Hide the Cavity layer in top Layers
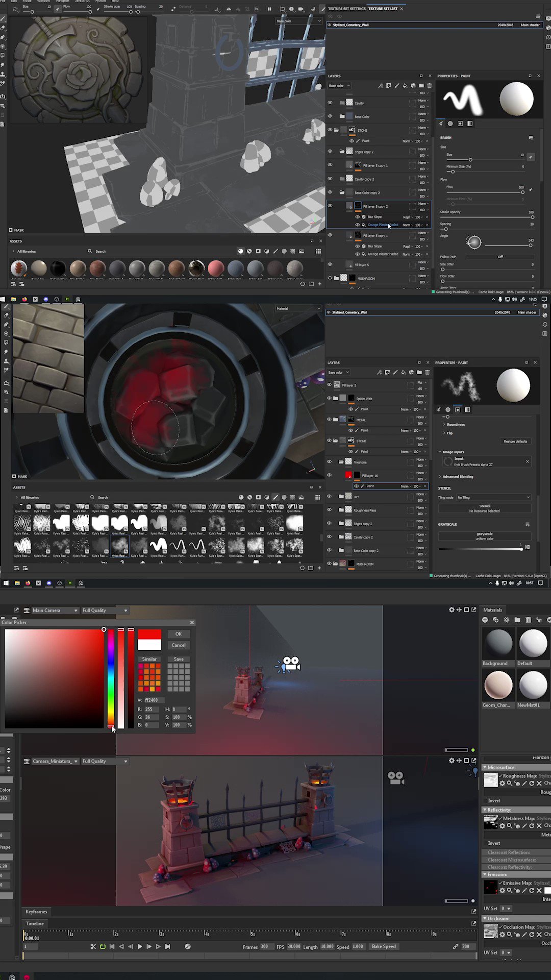This screenshot has width=551, height=980. pos(330,103)
